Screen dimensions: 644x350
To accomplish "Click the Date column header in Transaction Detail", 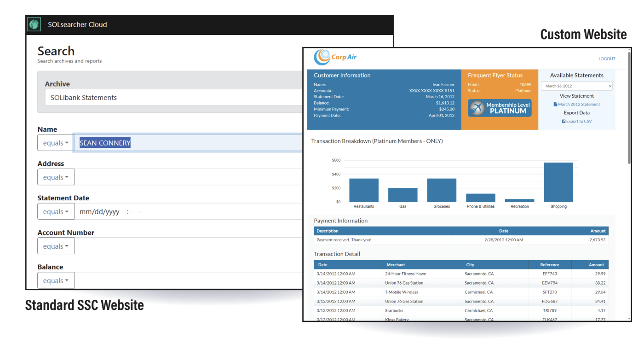I will [x=322, y=264].
